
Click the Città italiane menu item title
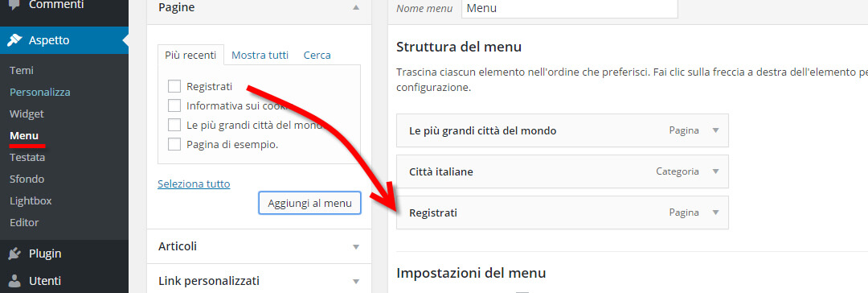[441, 171]
